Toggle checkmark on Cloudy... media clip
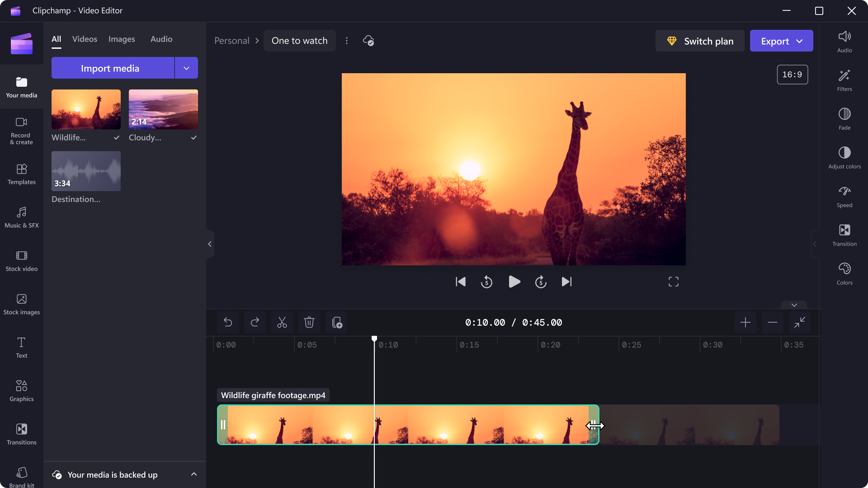 tap(194, 138)
